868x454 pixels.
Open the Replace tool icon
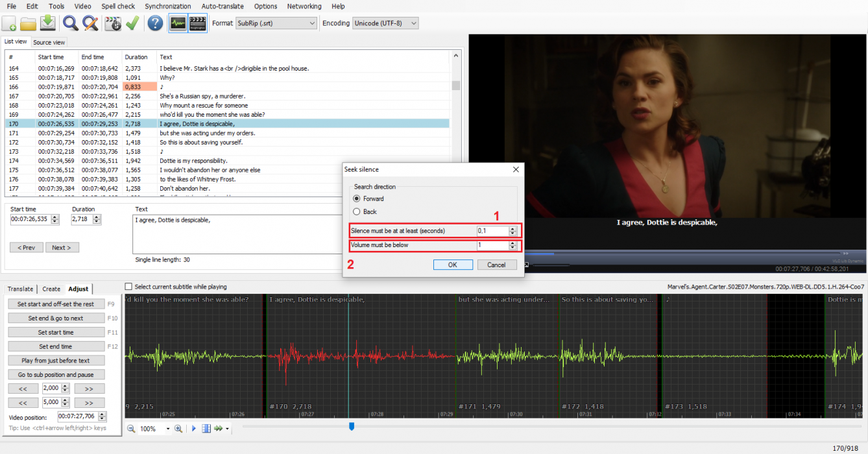point(90,23)
